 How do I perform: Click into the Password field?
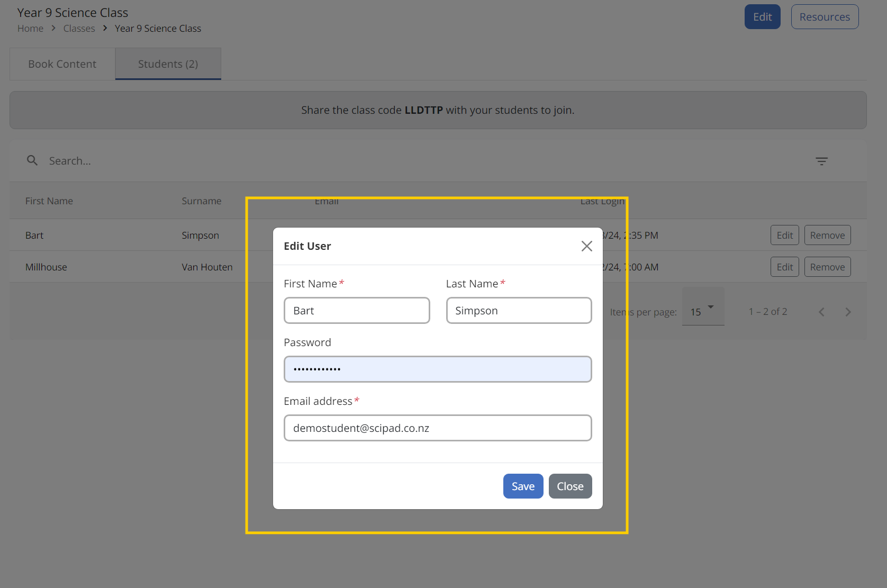coord(437,369)
